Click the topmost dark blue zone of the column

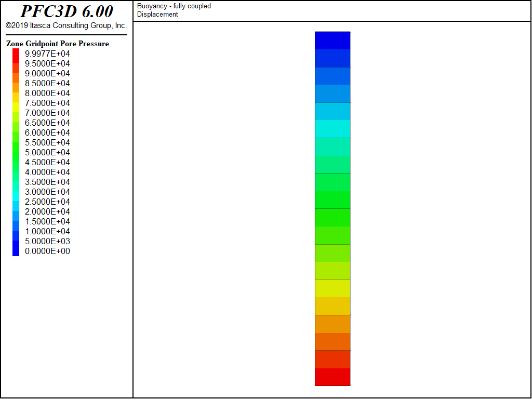click(332, 41)
